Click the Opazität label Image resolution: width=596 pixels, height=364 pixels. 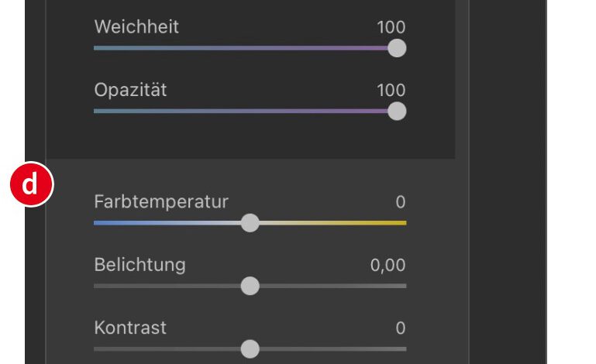[130, 90]
